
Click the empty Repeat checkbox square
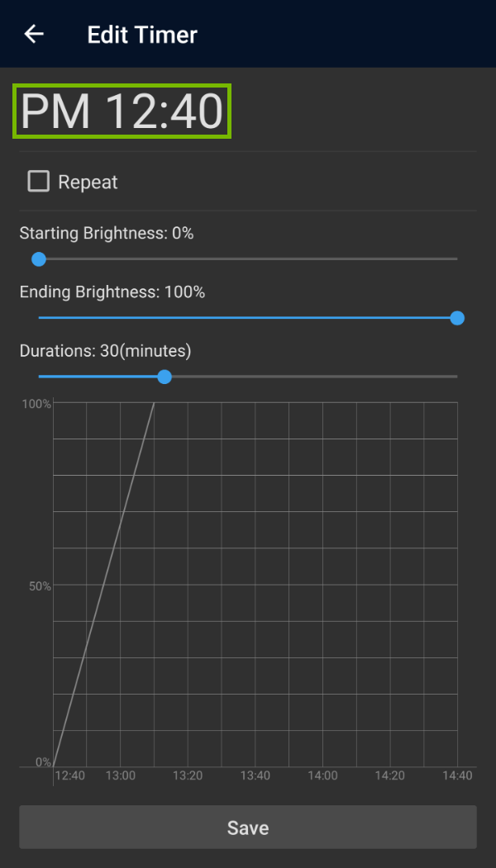coord(38,181)
